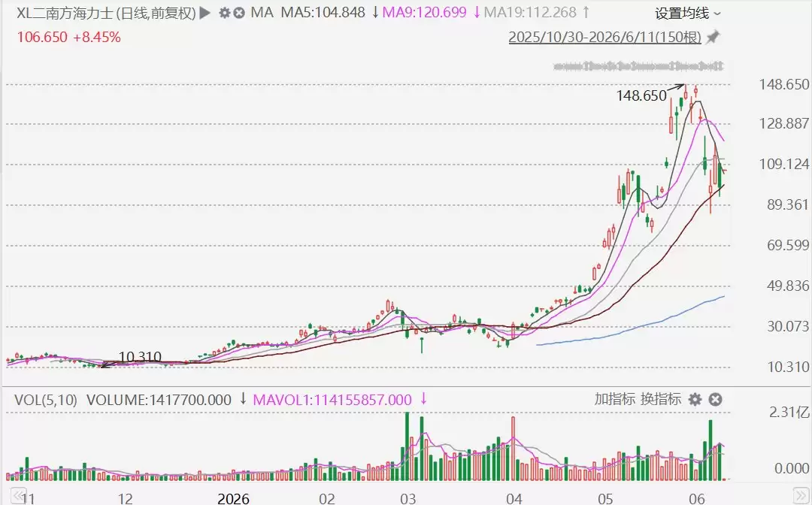Select the MA5:104.848 label
Screen dimensions: 812x505
pos(323,13)
